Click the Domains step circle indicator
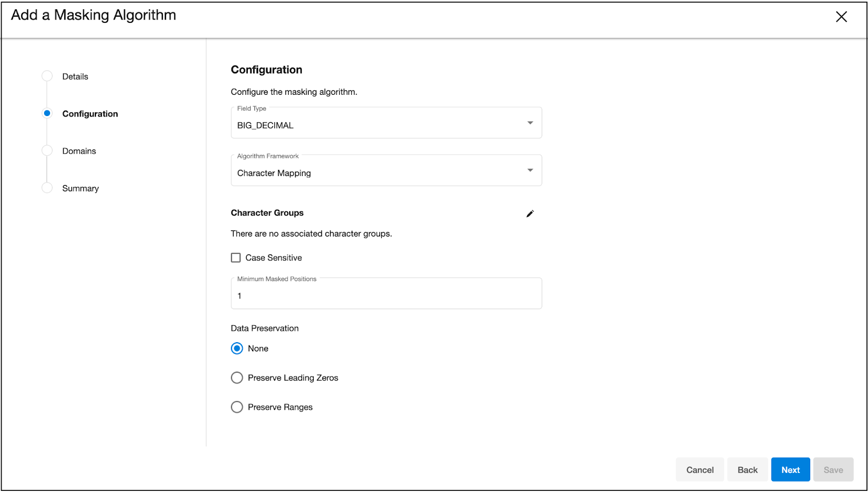868x492 pixels. click(x=47, y=151)
